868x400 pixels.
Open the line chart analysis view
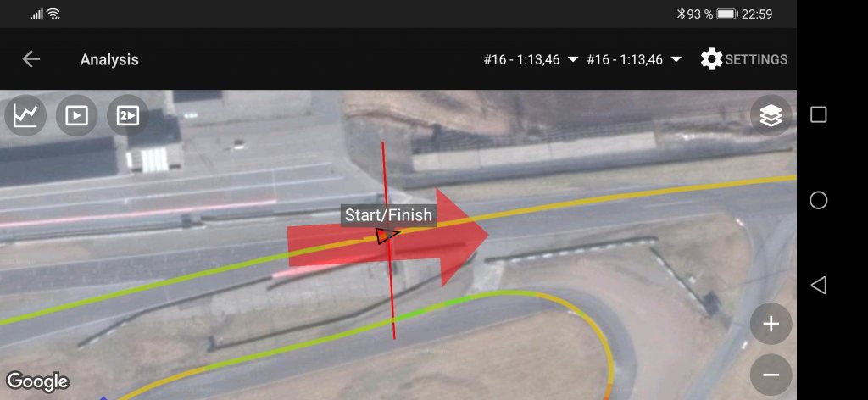point(26,115)
